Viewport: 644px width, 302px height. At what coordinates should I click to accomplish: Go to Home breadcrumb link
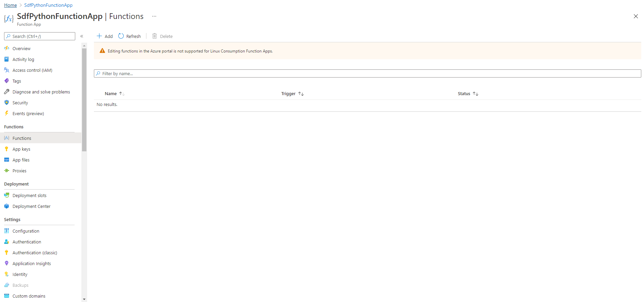pyautogui.click(x=11, y=5)
